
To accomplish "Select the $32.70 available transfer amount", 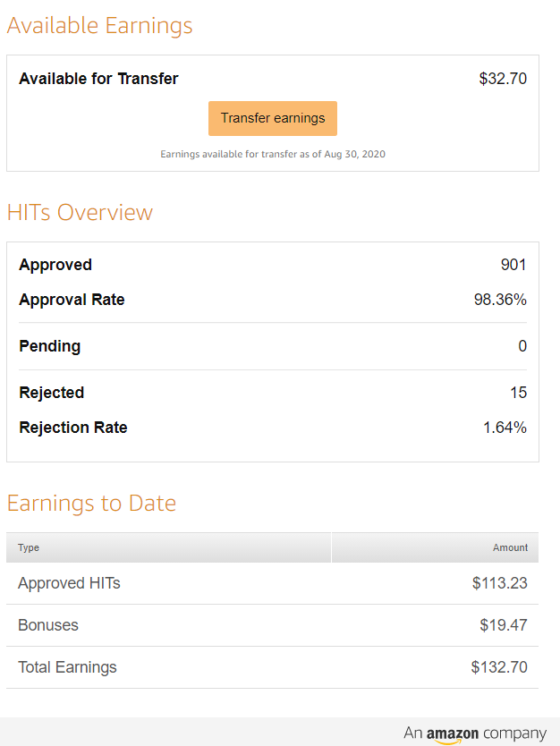I will pyautogui.click(x=503, y=79).
